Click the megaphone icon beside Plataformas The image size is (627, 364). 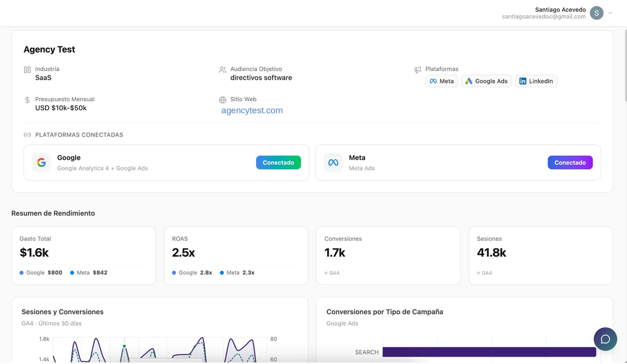point(417,69)
